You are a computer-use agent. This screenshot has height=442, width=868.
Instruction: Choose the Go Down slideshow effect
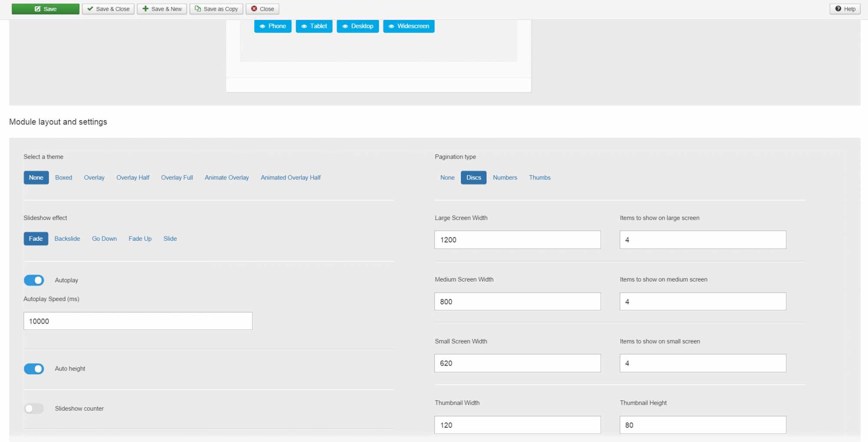(x=104, y=239)
